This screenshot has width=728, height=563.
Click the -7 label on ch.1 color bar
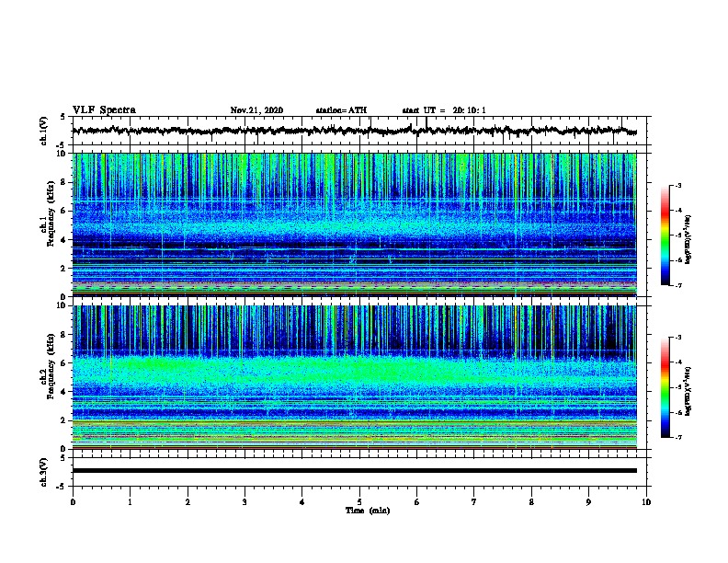(677, 285)
